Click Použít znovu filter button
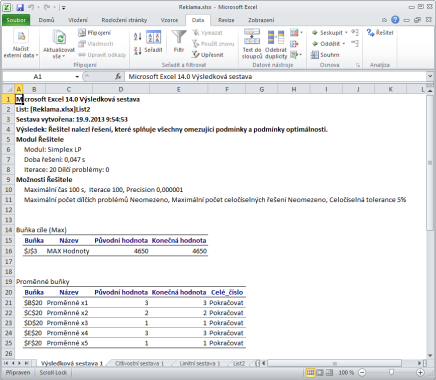Viewport: 436px width, 380px height. tap(213, 44)
